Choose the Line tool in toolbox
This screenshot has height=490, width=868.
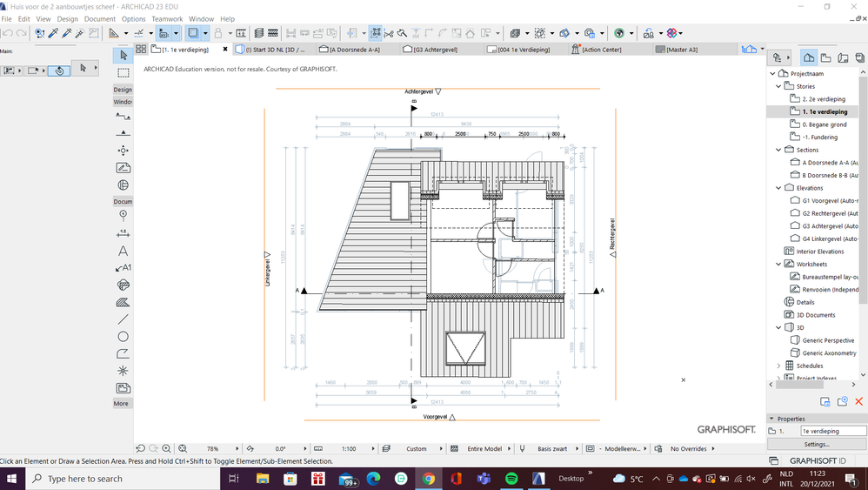click(123, 319)
